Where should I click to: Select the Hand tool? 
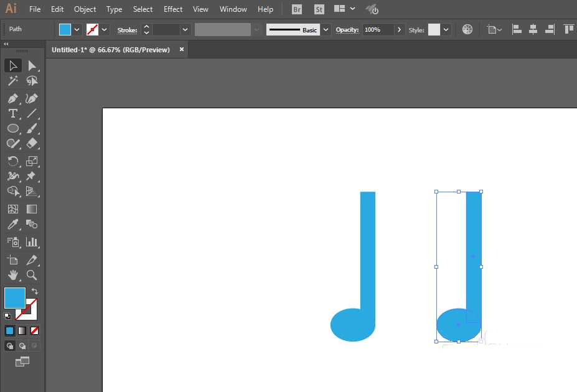pyautogui.click(x=13, y=276)
